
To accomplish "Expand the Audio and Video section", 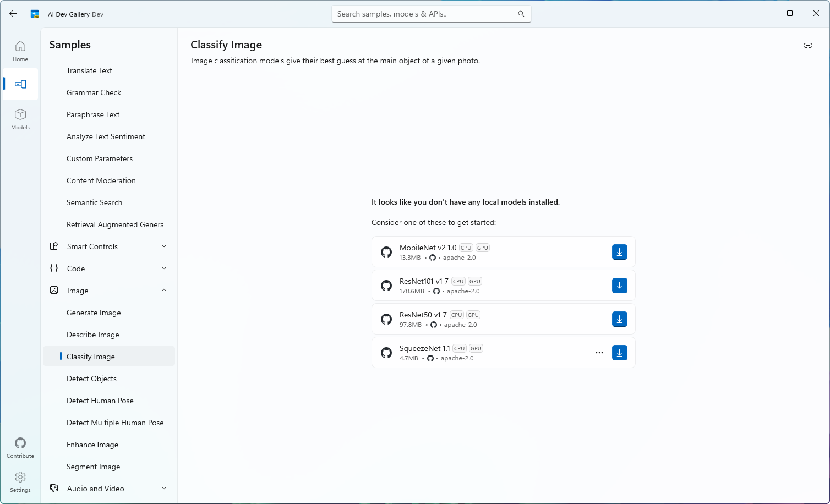I will pyautogui.click(x=109, y=489).
